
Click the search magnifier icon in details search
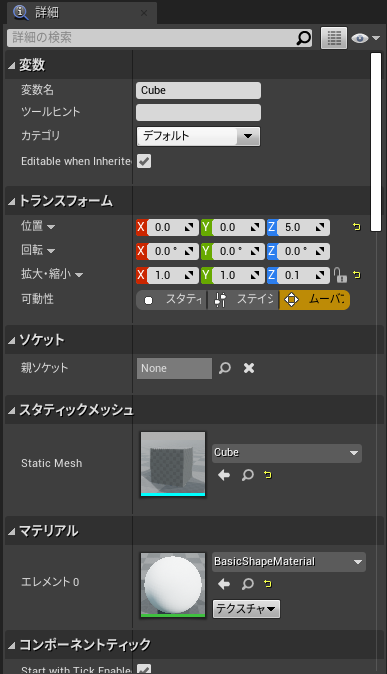click(304, 38)
